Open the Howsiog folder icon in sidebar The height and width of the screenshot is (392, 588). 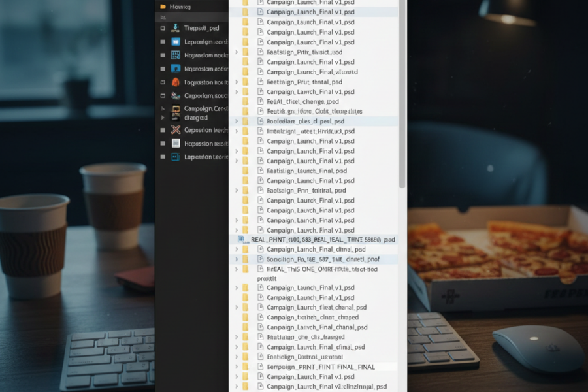(x=163, y=7)
